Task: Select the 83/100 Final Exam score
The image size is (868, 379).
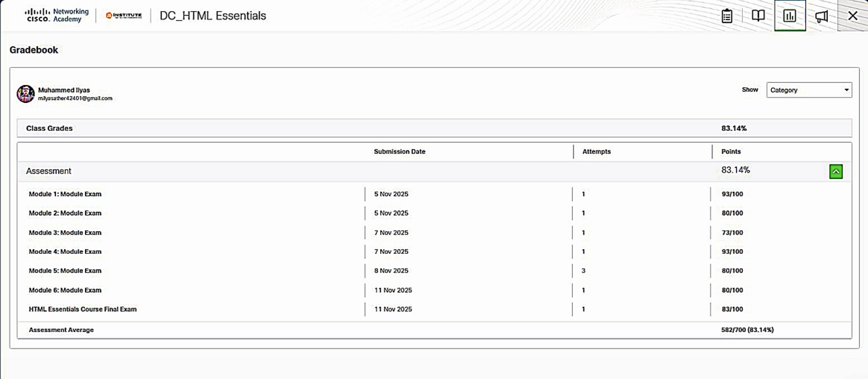Action: (x=732, y=309)
